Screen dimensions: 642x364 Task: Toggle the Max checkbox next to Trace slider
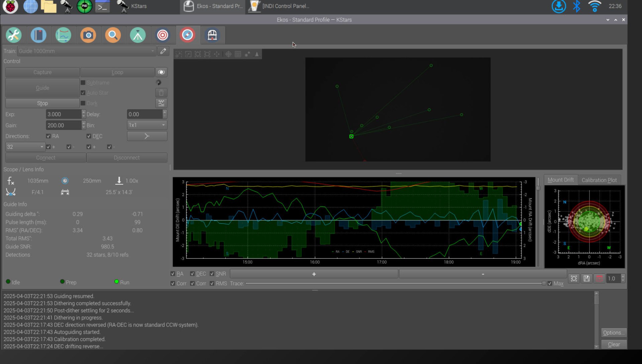point(550,284)
